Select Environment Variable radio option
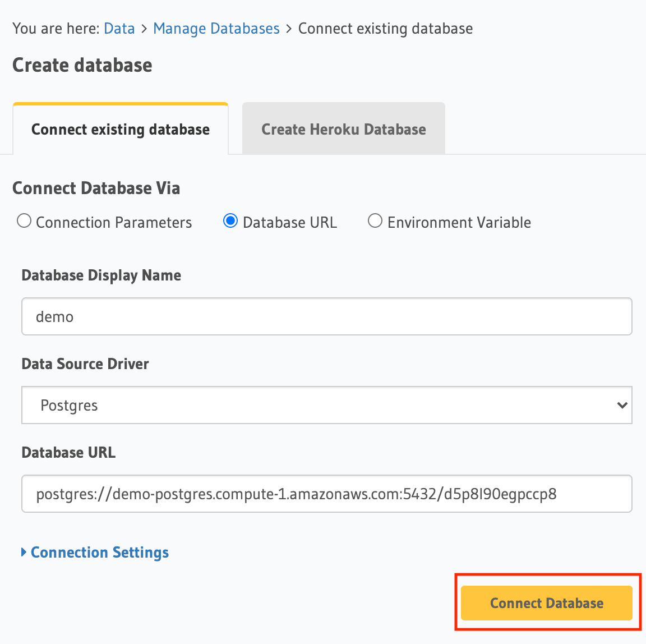The height and width of the screenshot is (644, 646). click(x=375, y=221)
